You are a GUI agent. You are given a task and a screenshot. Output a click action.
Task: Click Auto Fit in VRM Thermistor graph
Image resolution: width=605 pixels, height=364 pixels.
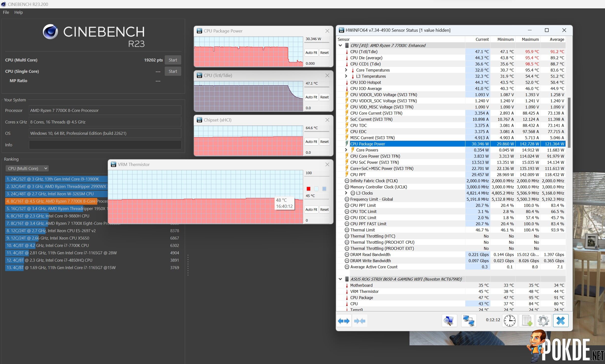311,210
